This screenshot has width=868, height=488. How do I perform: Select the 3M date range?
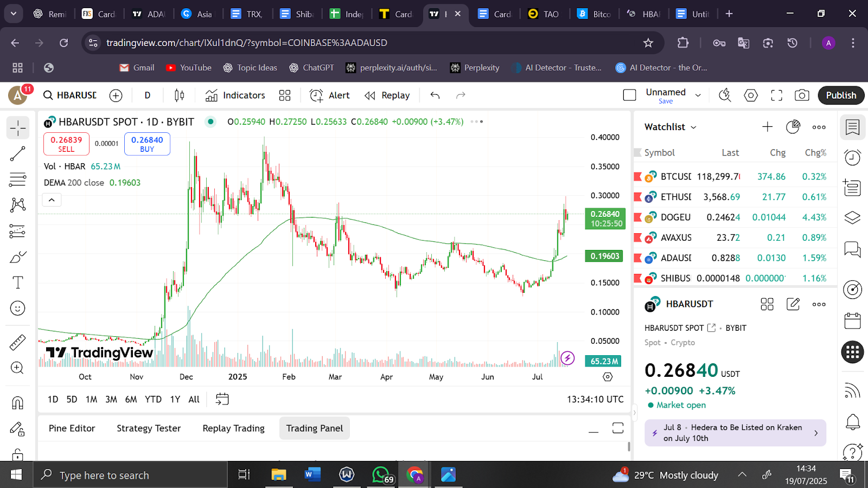pos(111,400)
